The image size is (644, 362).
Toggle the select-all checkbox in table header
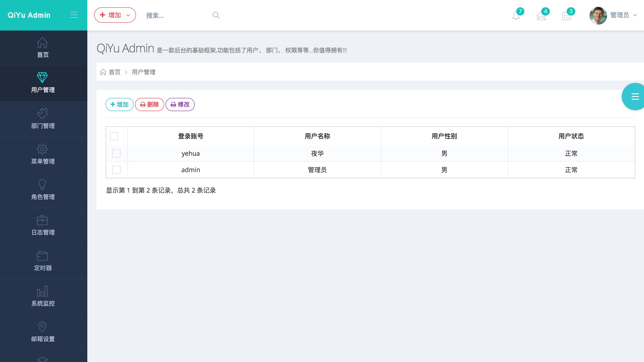(114, 136)
